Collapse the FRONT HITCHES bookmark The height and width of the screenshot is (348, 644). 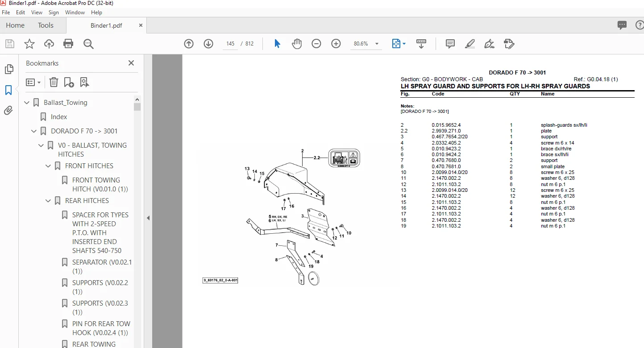(x=49, y=166)
